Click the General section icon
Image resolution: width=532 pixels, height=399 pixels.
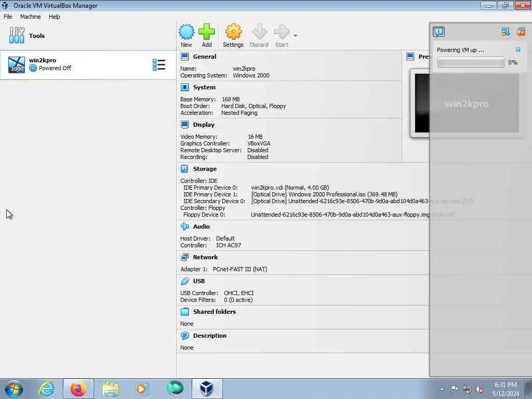pos(185,57)
